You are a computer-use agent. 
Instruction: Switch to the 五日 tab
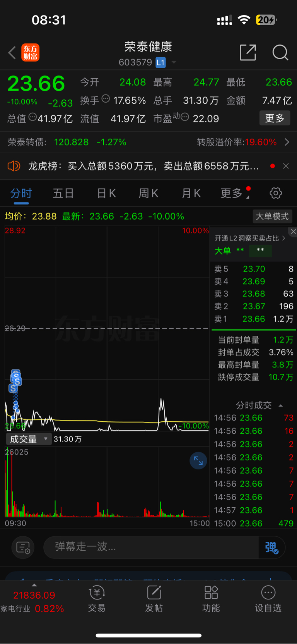pyautogui.click(x=63, y=193)
